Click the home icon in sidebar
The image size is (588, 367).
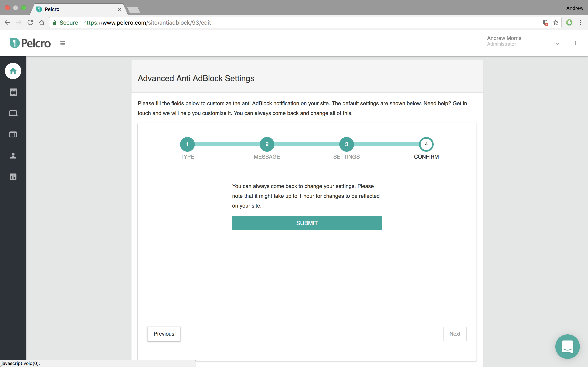point(13,71)
